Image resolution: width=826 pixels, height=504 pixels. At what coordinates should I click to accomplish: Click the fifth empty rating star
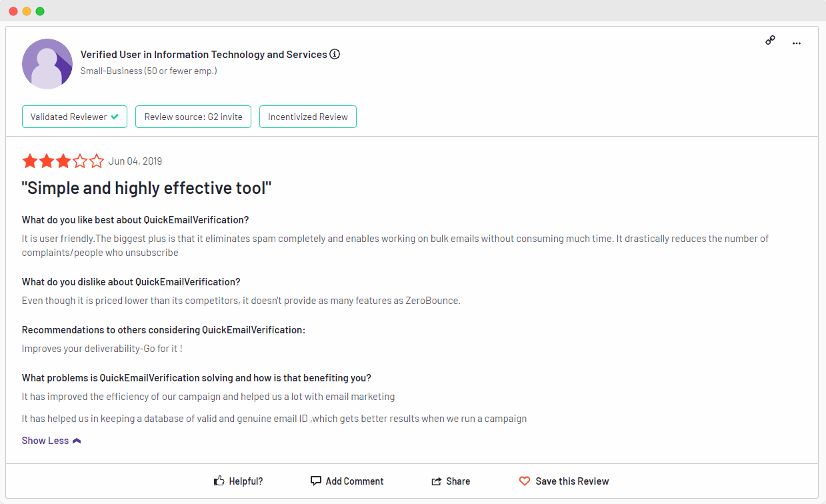[x=97, y=161]
